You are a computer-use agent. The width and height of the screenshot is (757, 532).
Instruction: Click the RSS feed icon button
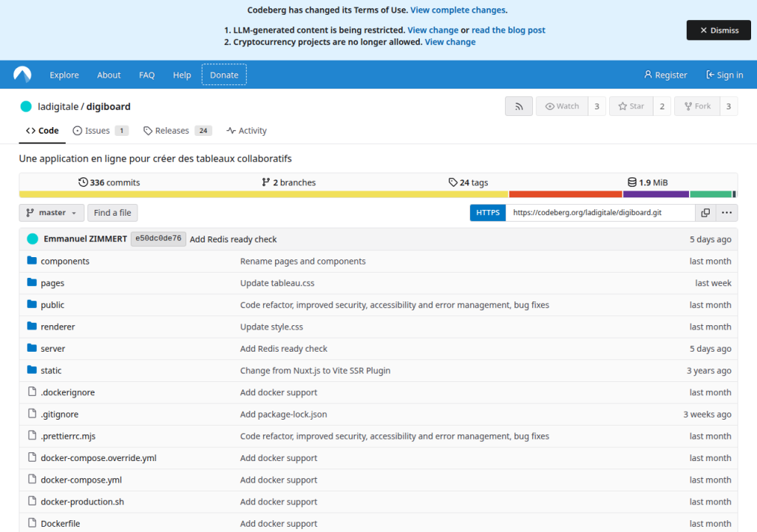[519, 106]
